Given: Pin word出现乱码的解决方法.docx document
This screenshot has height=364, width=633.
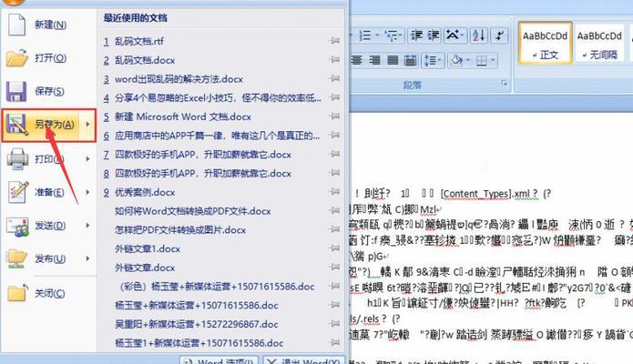Looking at the screenshot, I should [x=334, y=78].
